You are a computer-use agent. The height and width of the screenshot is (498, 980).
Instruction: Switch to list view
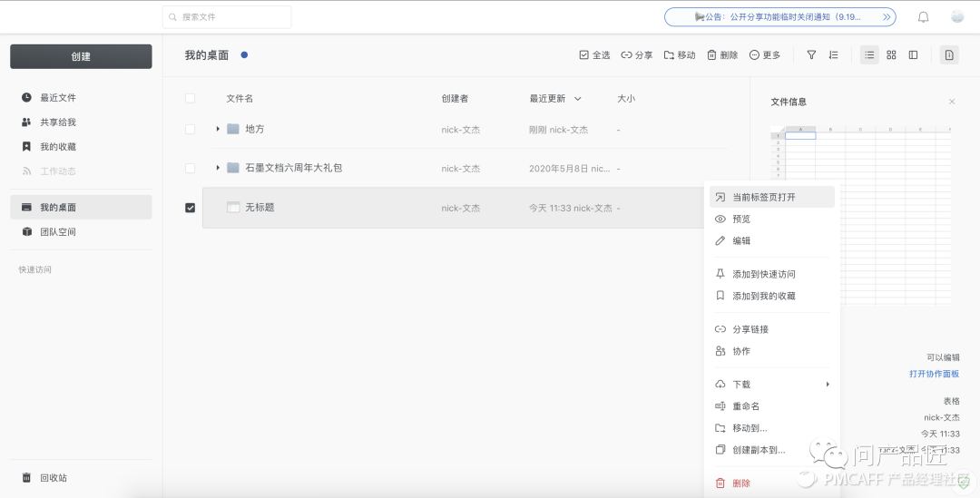[869, 55]
